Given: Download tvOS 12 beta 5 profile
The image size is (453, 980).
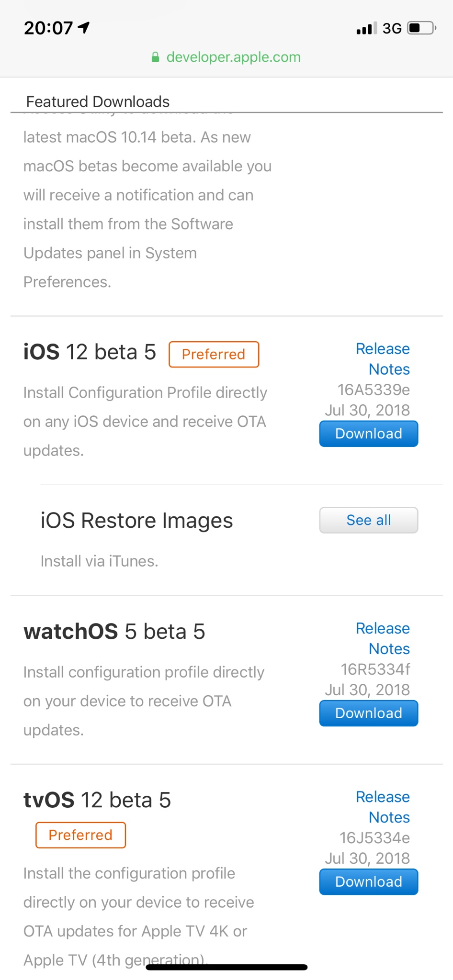Looking at the screenshot, I should pos(368,881).
